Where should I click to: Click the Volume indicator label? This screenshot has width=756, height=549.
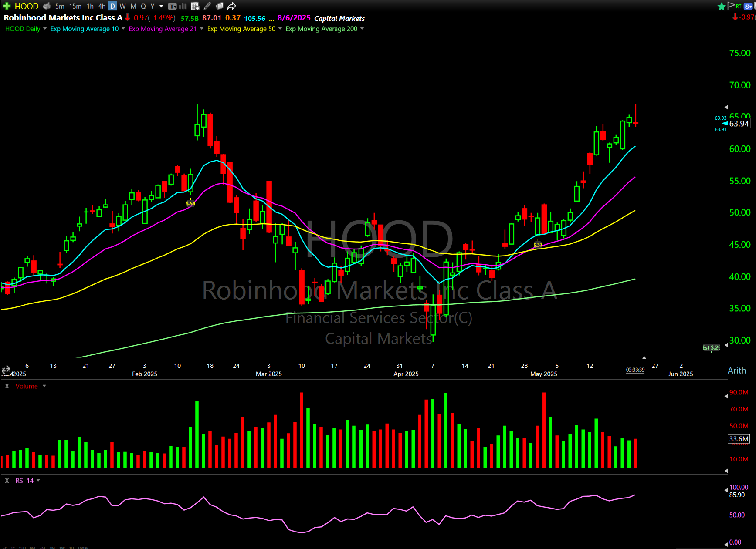(27, 386)
